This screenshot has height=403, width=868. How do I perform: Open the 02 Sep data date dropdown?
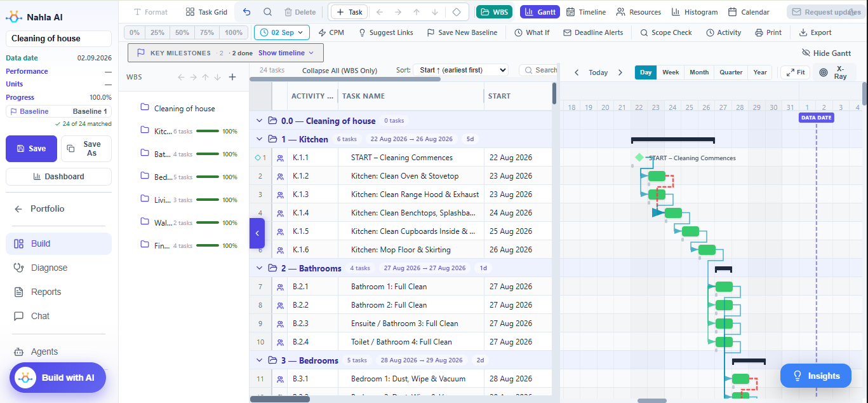click(282, 32)
